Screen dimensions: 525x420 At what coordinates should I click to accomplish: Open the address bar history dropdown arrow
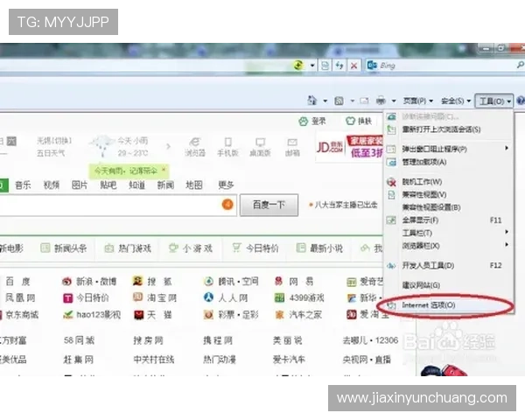pyautogui.click(x=311, y=66)
